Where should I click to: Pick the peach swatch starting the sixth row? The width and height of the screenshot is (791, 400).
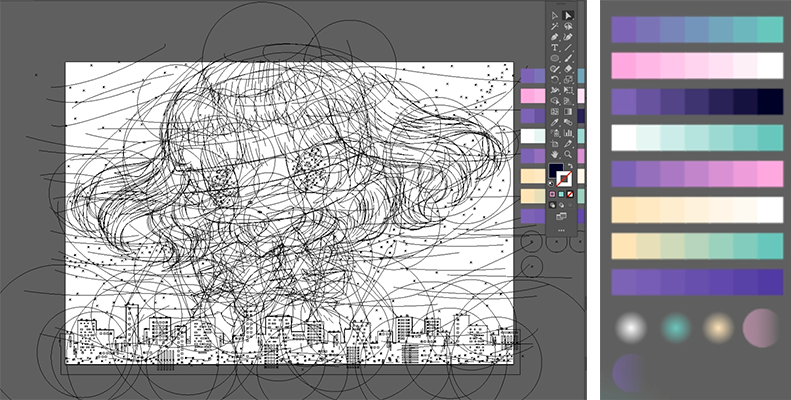click(624, 210)
